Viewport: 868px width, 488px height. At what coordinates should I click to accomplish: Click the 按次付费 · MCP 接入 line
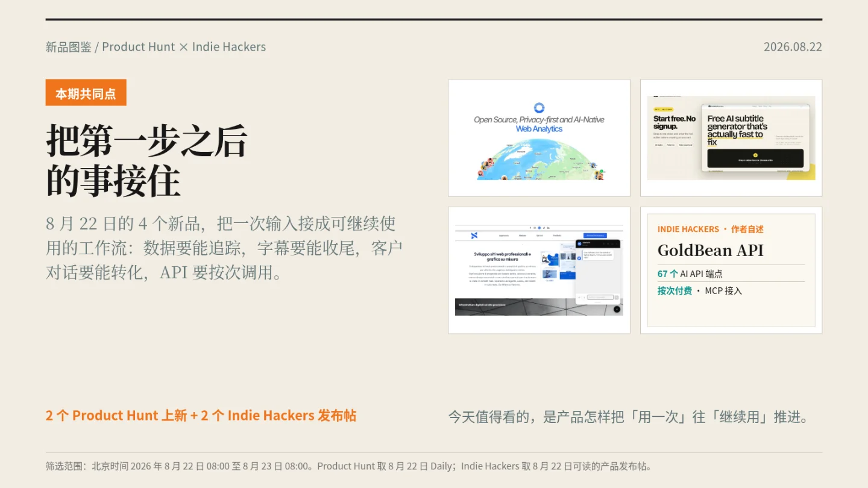(700, 290)
